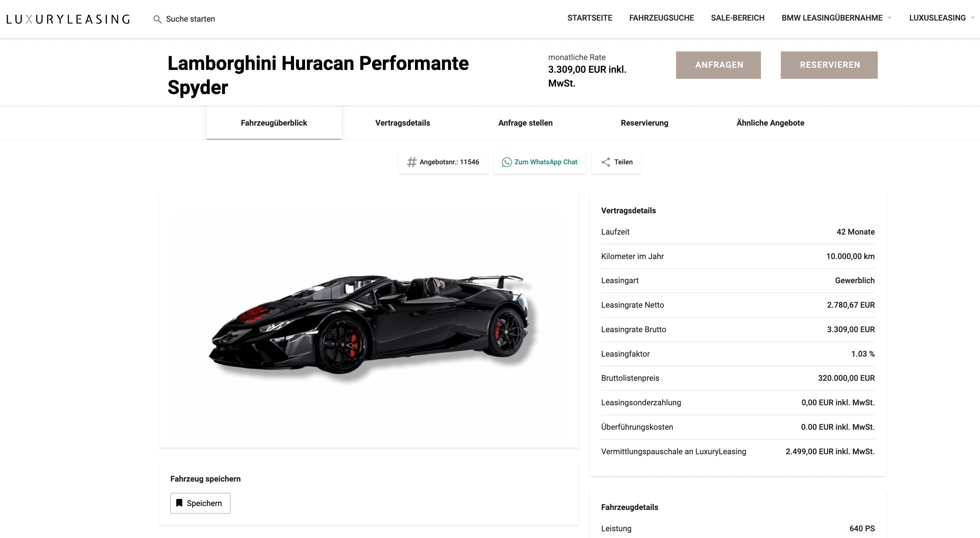The height and width of the screenshot is (538, 980).
Task: Click the Leistung 640 PS value
Action: pyautogui.click(x=862, y=528)
